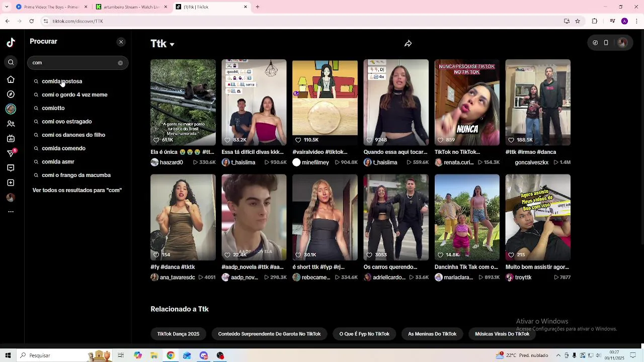Click the Upload plus icon in sidebar

click(11, 183)
